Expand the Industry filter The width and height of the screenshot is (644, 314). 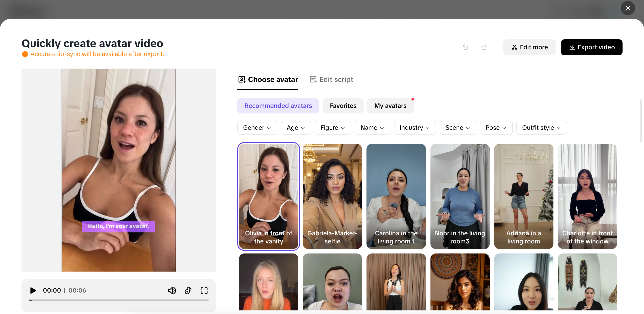coord(415,128)
